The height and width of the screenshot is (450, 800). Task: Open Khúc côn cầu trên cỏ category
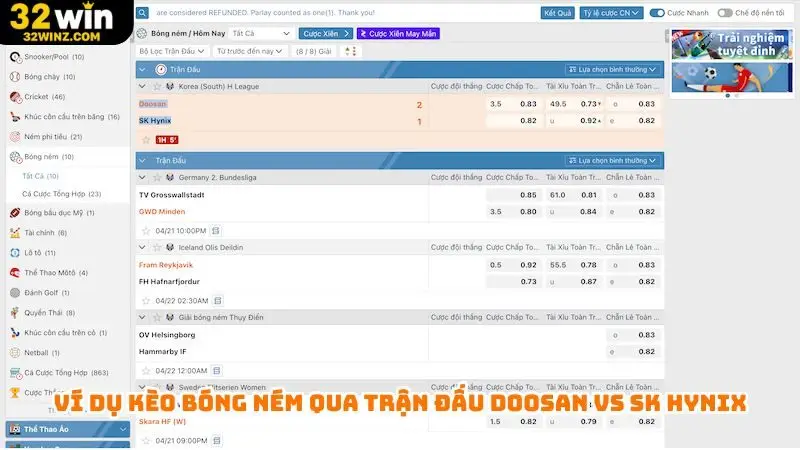coord(68,333)
